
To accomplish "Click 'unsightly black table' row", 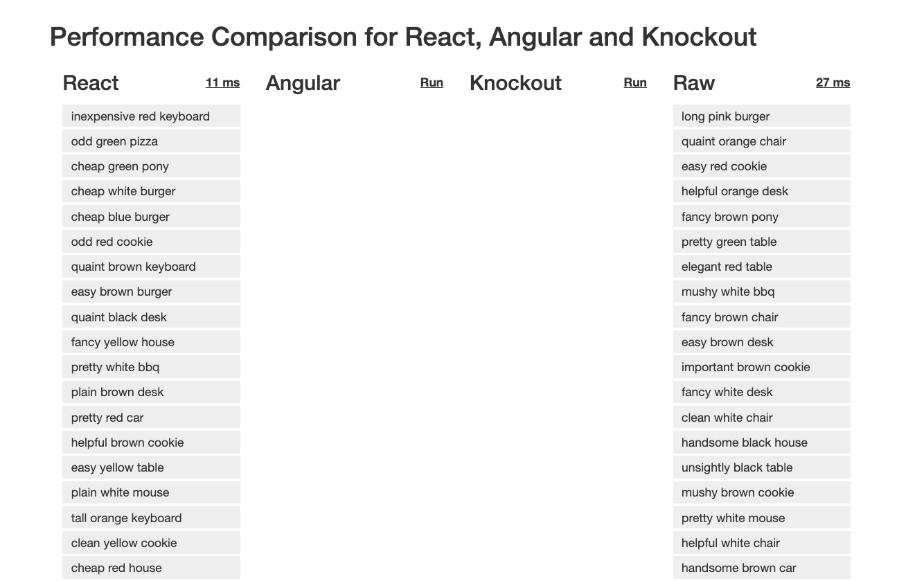I will 761,467.
